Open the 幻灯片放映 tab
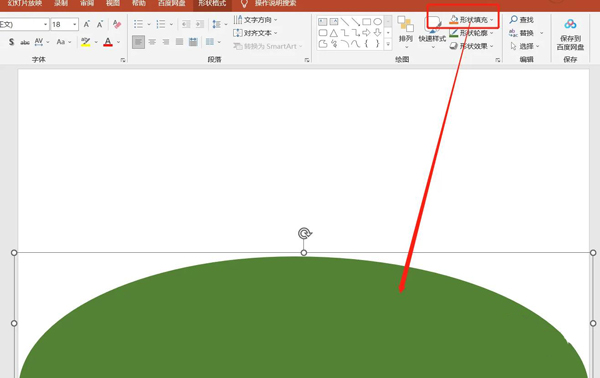Image resolution: width=600 pixels, height=378 pixels. click(24, 3)
